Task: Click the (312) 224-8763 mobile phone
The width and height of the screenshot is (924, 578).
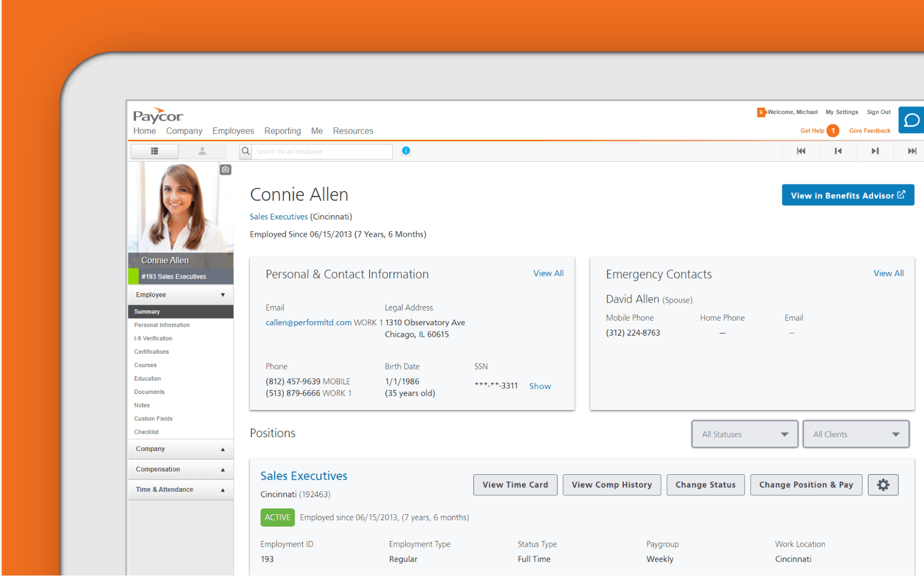Action: (633, 333)
